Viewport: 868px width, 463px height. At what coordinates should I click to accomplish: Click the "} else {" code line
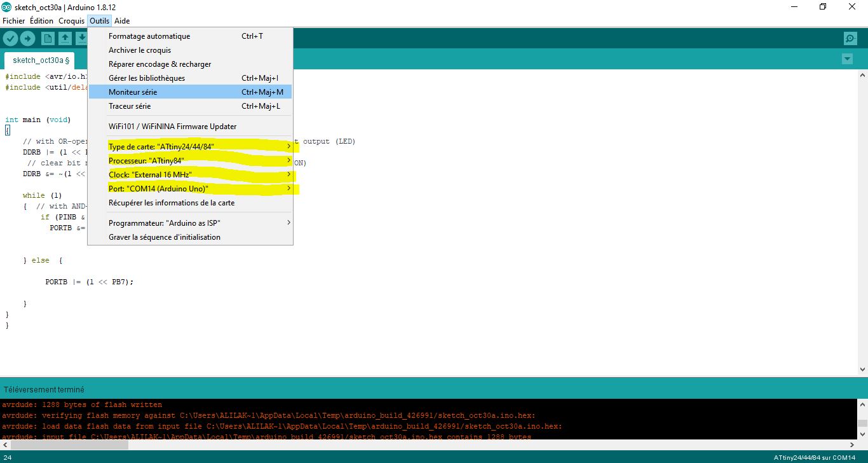pyautogui.click(x=43, y=260)
